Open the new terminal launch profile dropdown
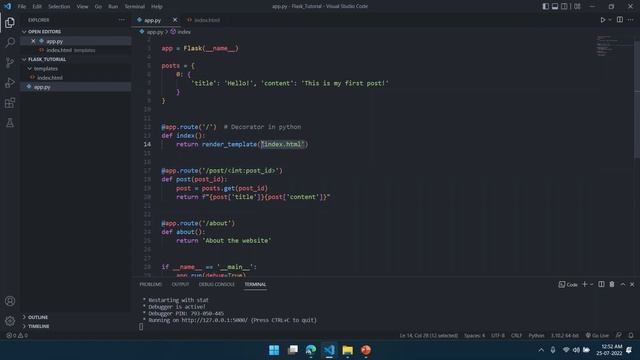The image size is (640, 360). click(x=591, y=284)
